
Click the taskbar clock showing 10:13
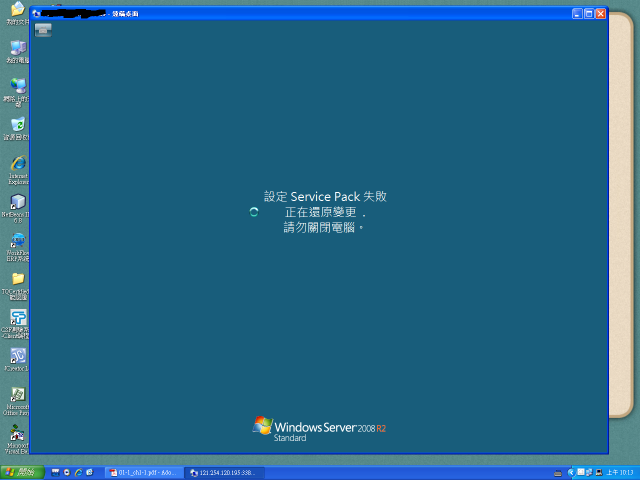pyautogui.click(x=620, y=473)
